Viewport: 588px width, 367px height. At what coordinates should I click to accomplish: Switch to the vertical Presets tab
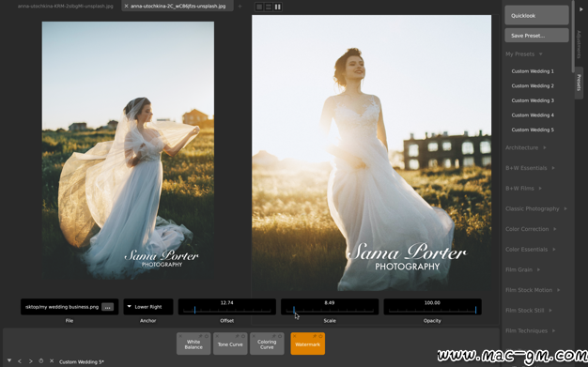(579, 83)
